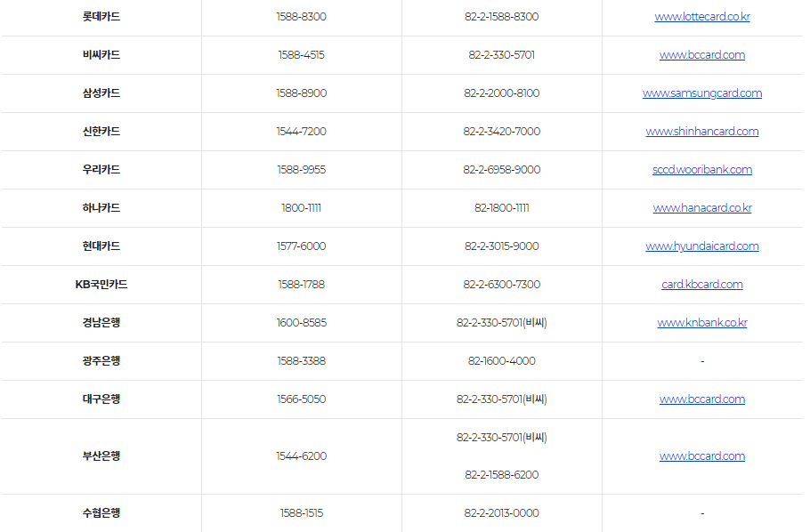The height and width of the screenshot is (532, 810).
Task: Visit the www.knbank.co.kr link
Action: point(702,322)
